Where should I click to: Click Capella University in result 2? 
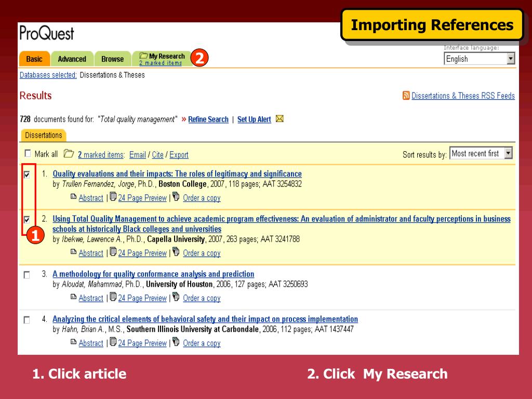176,239
